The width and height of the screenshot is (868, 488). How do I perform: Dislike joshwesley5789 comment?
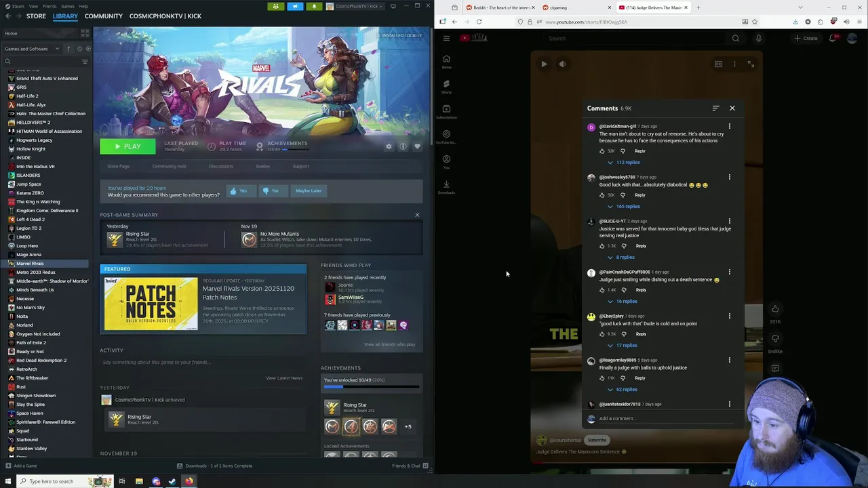tap(623, 195)
